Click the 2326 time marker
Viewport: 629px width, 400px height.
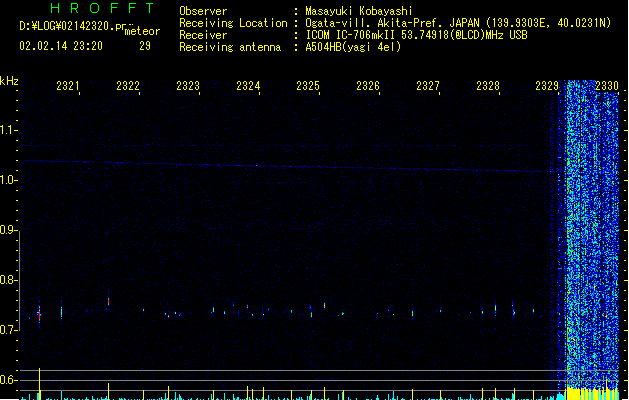click(368, 86)
